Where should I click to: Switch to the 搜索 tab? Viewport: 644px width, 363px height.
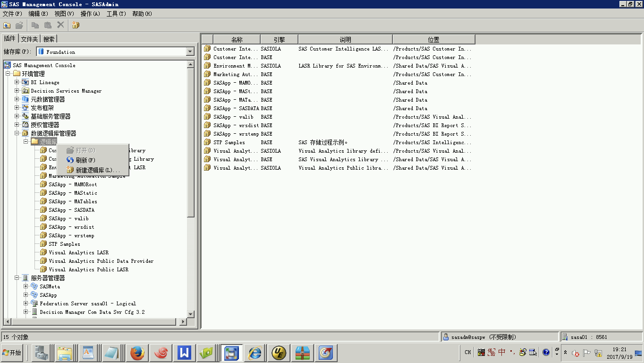tap(49, 39)
